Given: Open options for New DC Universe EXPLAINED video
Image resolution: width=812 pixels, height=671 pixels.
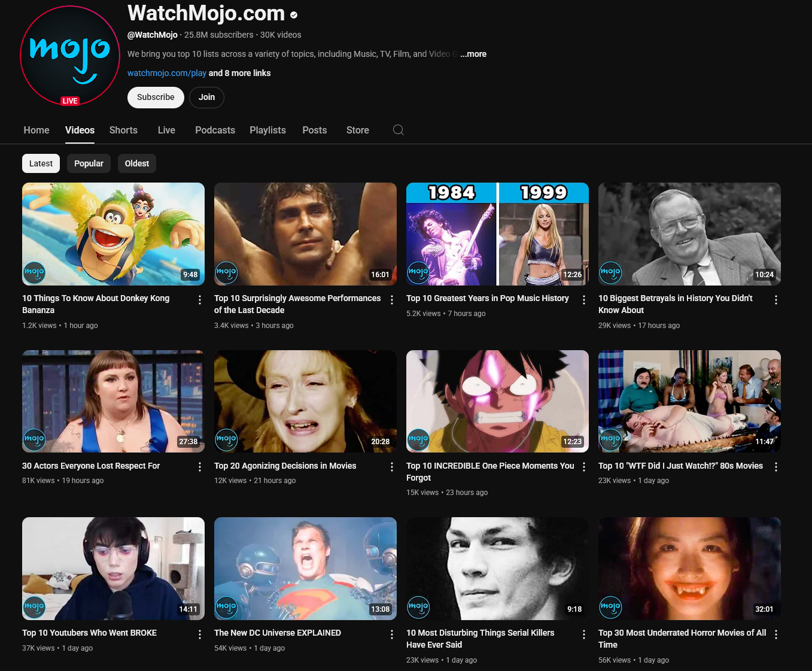Looking at the screenshot, I should click(392, 634).
